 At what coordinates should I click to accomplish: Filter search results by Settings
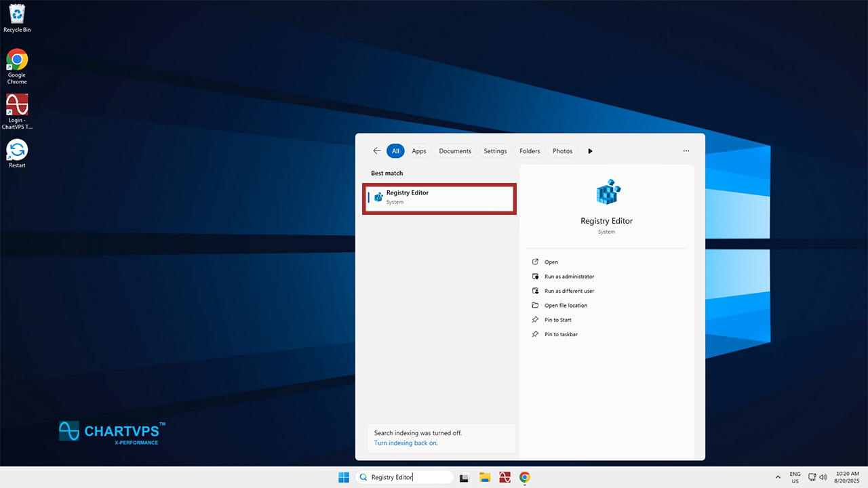(495, 151)
